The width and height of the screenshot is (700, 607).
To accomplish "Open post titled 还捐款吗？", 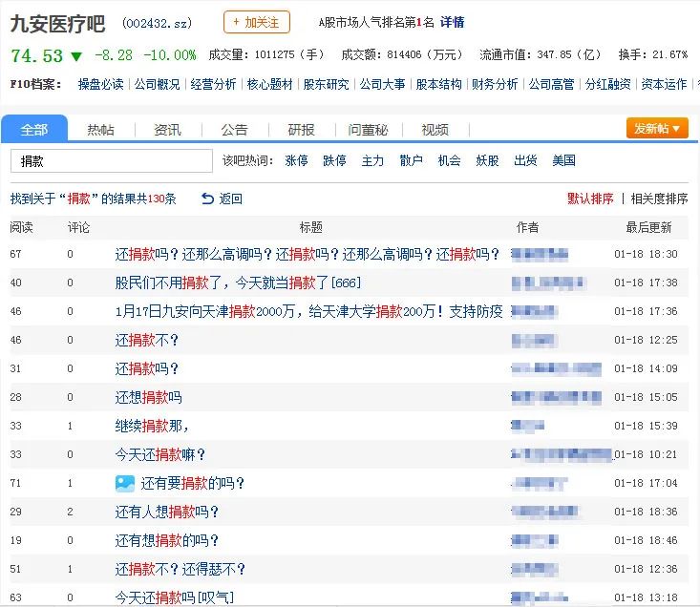I will pyautogui.click(x=147, y=368).
